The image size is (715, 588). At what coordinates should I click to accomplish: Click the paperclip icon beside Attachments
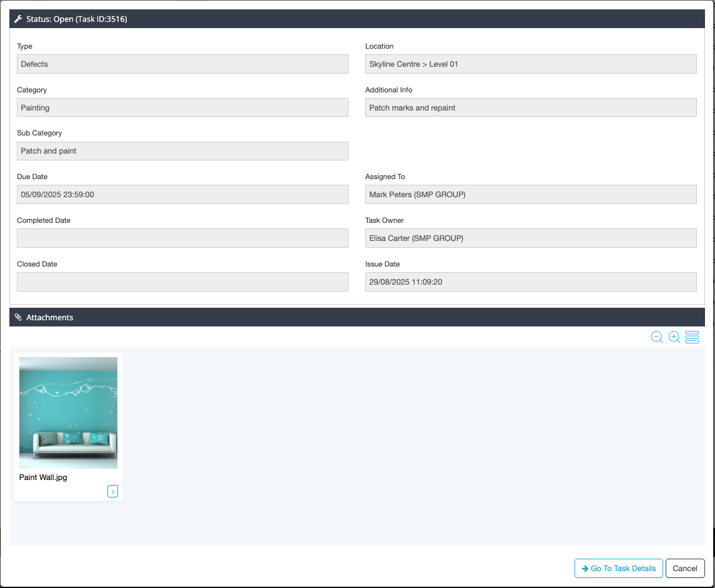[x=18, y=318]
